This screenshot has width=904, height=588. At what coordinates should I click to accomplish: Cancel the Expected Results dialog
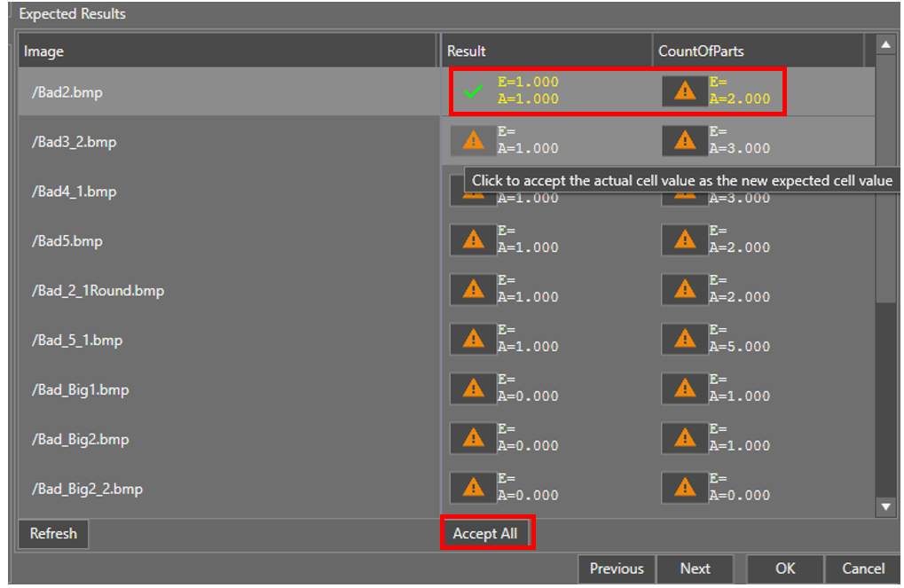(862, 568)
